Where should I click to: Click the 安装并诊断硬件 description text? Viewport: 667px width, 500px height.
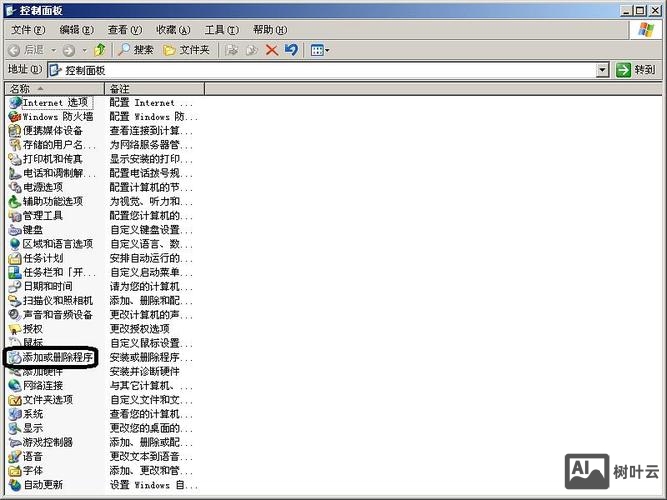(x=144, y=371)
